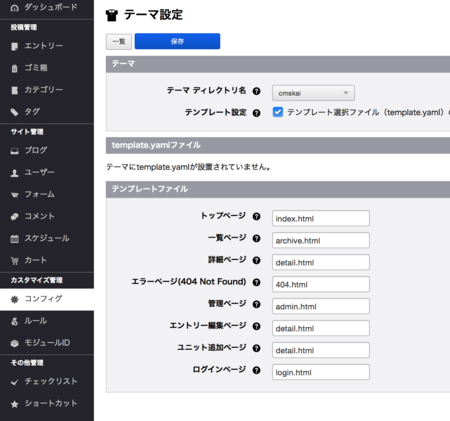Click the blue 保存 save button

(177, 41)
